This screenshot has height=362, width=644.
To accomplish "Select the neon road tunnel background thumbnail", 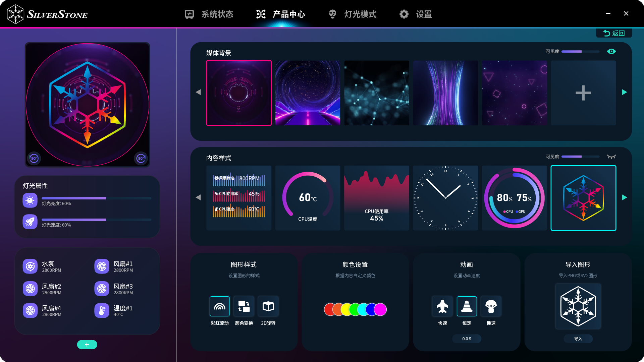I will [308, 93].
